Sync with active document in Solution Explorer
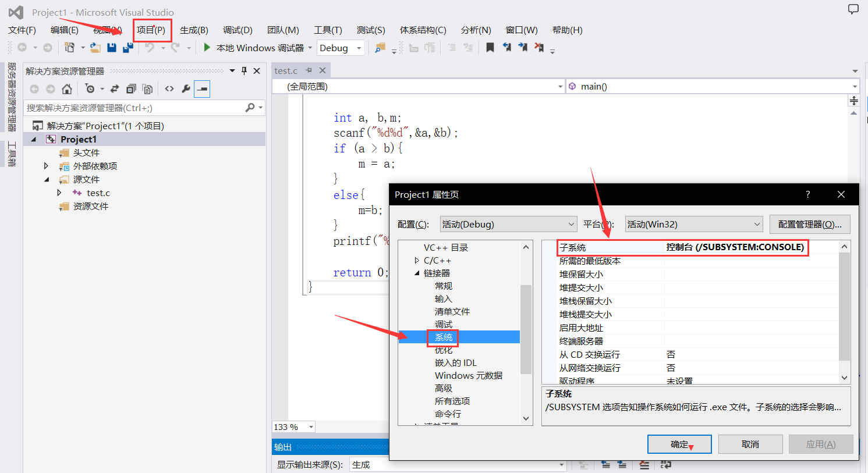The height and width of the screenshot is (473, 868). pyautogui.click(x=115, y=89)
